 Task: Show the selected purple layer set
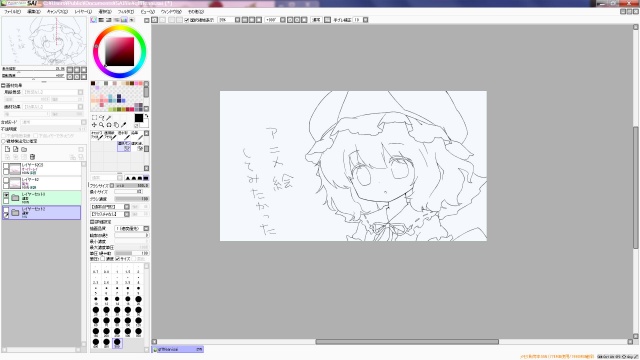tap(6, 210)
